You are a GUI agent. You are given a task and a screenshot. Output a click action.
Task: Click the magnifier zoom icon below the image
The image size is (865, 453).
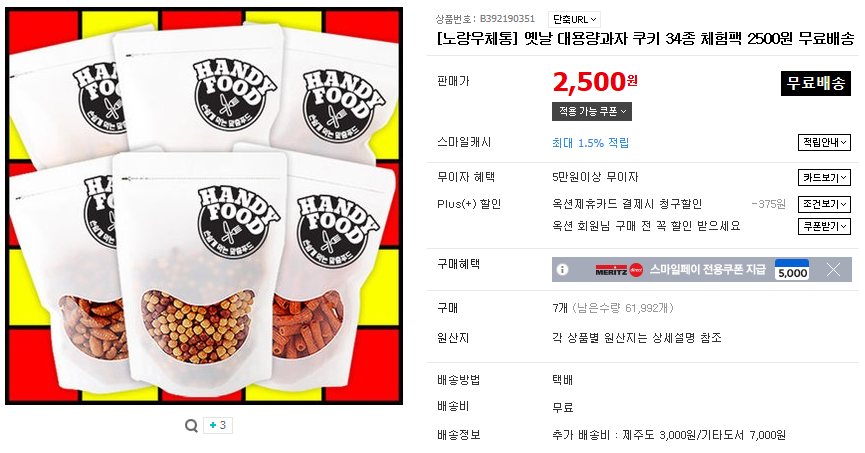pos(191,426)
